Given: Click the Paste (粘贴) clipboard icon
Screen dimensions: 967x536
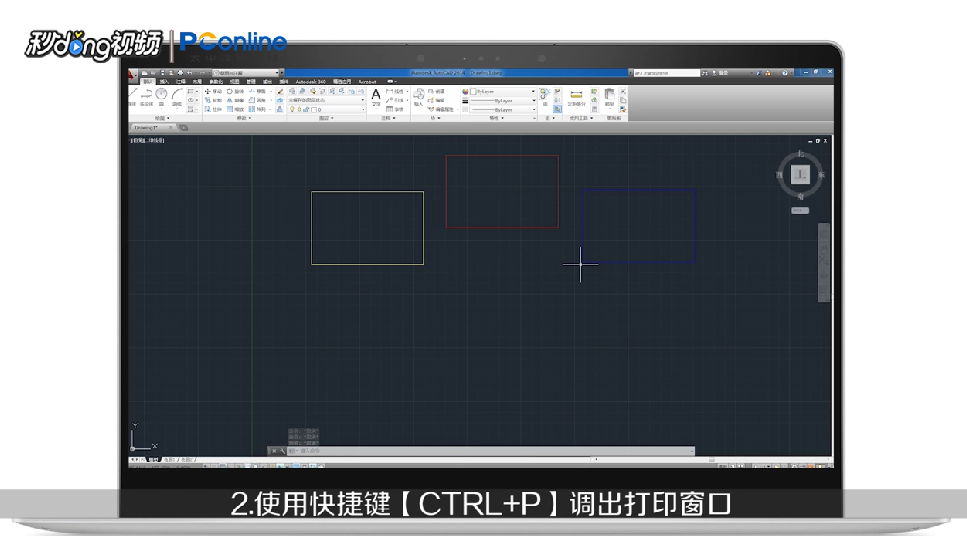Looking at the screenshot, I should 610,97.
